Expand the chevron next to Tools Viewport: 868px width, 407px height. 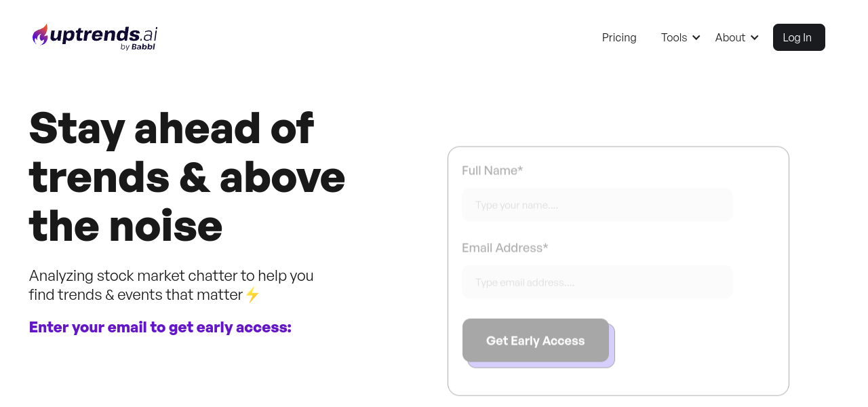pos(696,38)
